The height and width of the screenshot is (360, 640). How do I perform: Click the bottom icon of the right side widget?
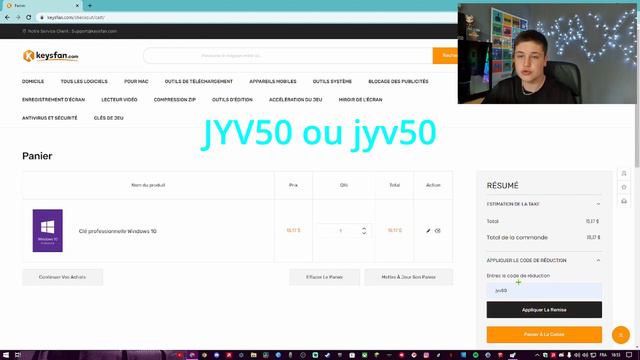coord(624,201)
